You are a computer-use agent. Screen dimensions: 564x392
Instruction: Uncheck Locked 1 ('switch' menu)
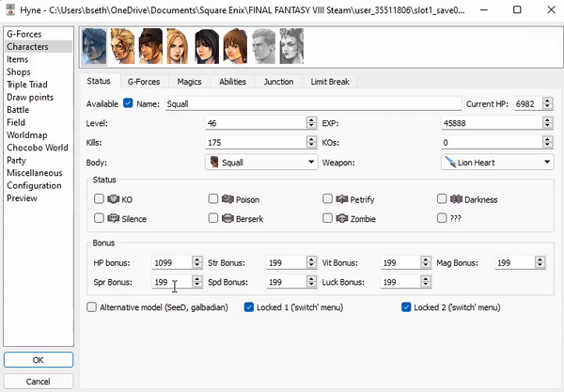249,306
